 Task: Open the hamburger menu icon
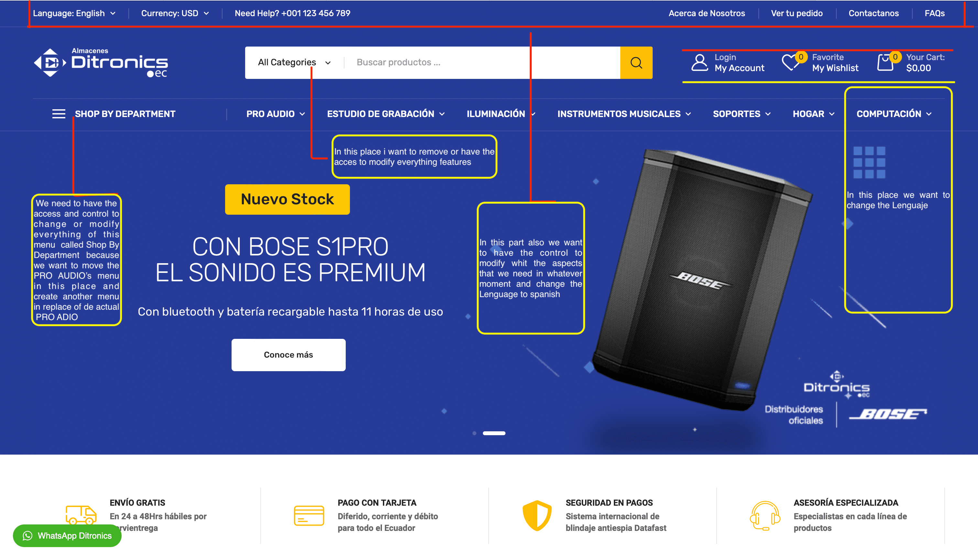(x=59, y=114)
